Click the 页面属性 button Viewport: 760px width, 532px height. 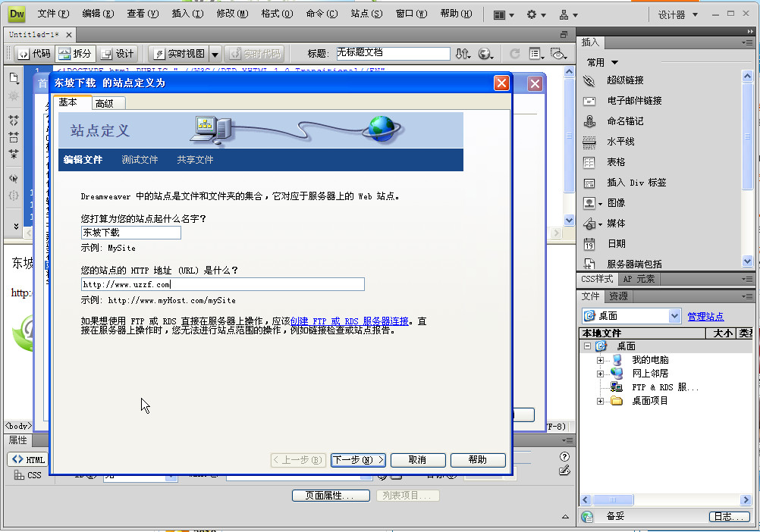tap(331, 496)
